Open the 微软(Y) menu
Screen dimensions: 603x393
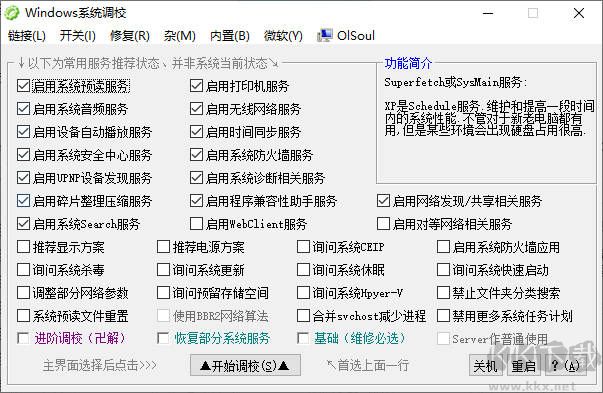283,36
